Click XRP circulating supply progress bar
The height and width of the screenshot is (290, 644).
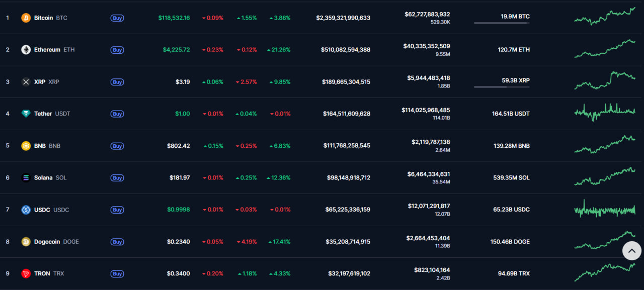pyautogui.click(x=502, y=86)
